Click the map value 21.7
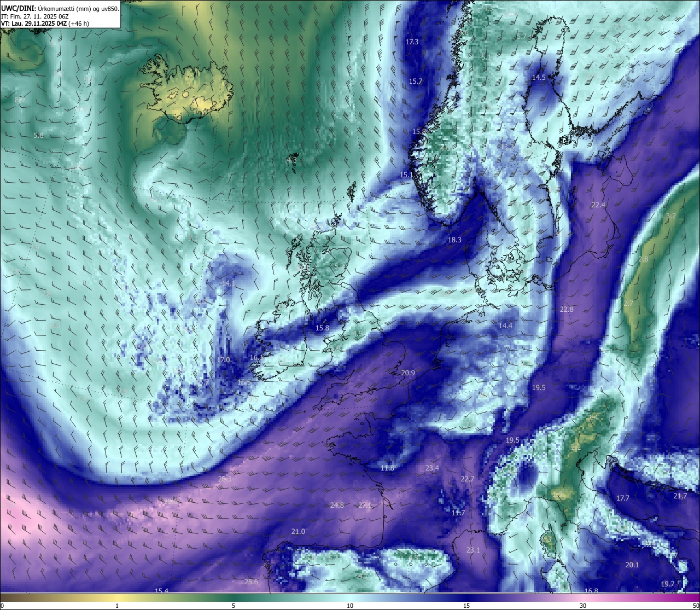 pos(680,496)
